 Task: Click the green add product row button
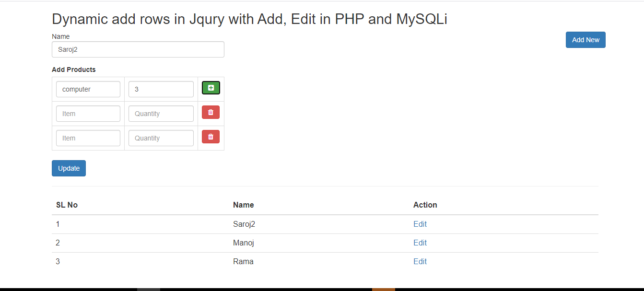click(x=211, y=88)
